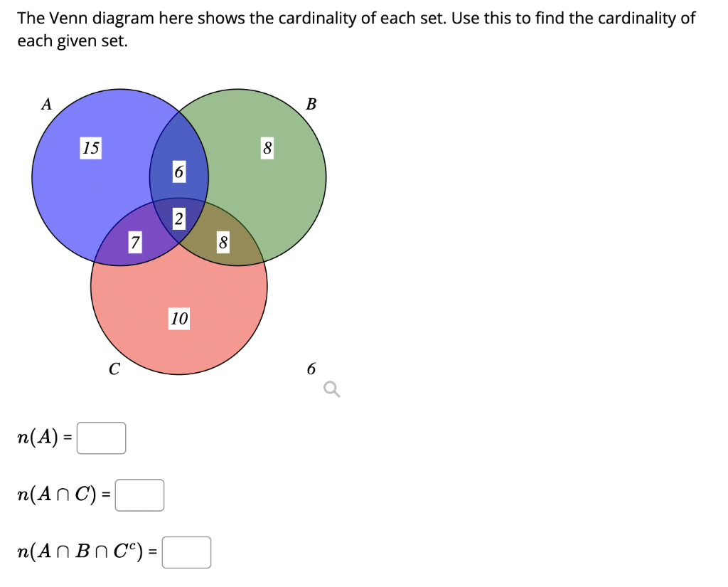Screen dimensions: 728x587
Task: Click the label B above the green circle
Action: point(311,103)
